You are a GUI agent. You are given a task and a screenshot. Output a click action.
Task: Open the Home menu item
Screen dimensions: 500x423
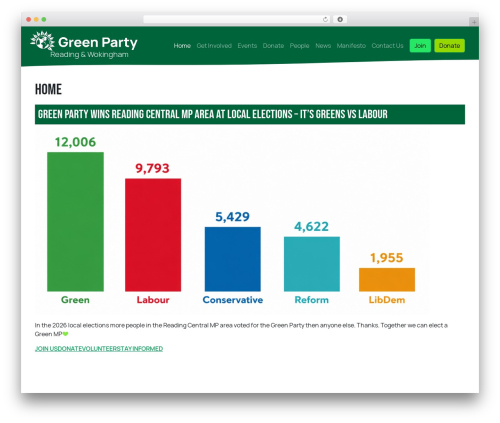(x=182, y=46)
